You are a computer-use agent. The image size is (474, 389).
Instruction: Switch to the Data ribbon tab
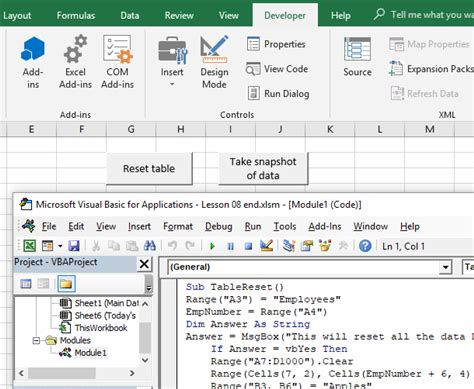pos(130,15)
